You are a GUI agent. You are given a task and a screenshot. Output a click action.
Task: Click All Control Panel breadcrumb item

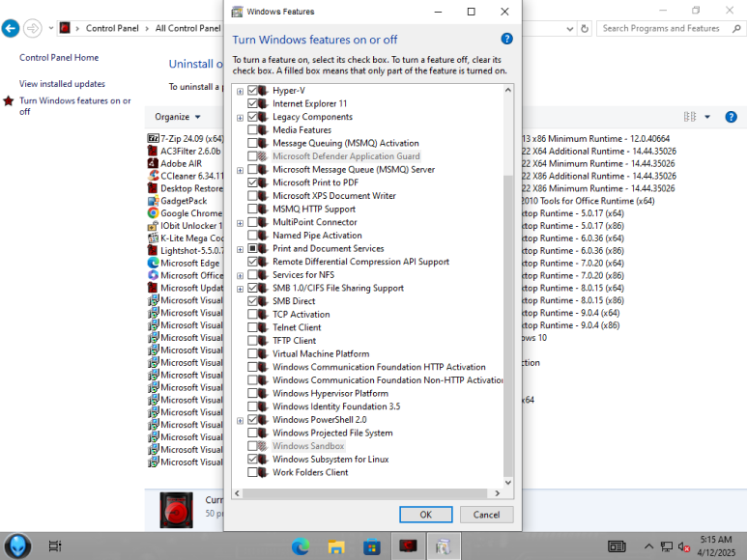click(188, 29)
